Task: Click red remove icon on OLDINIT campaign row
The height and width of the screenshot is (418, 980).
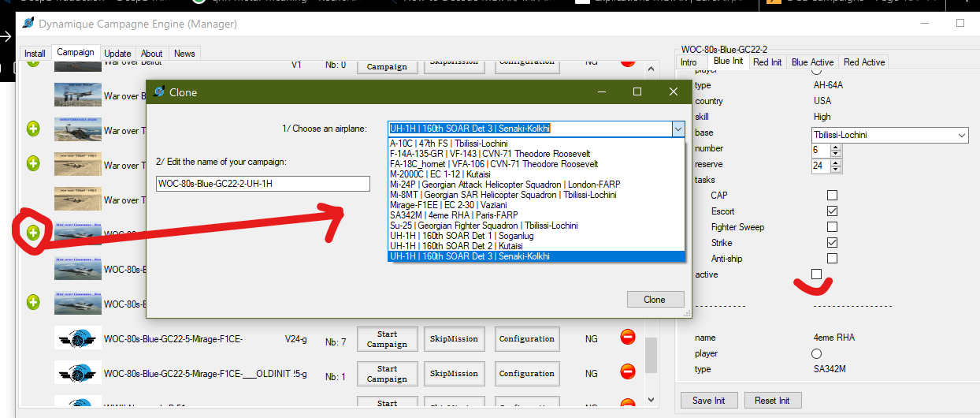Action: (x=628, y=372)
